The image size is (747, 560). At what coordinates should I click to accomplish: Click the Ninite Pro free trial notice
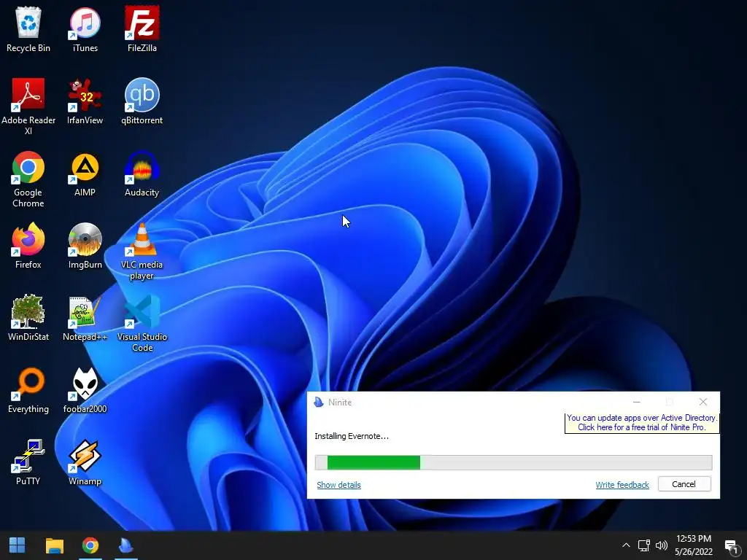click(642, 422)
